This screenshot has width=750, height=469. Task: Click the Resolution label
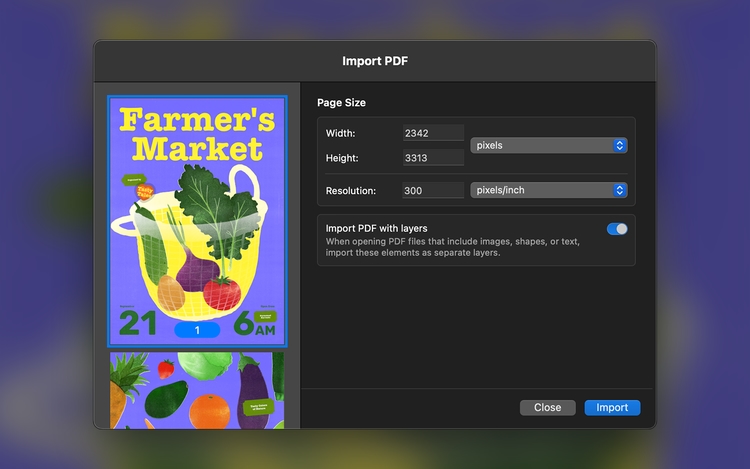point(350,190)
